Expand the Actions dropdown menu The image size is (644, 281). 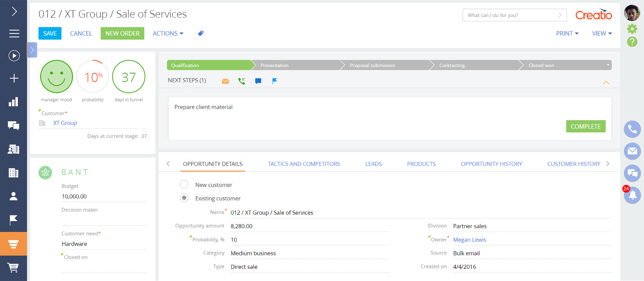point(168,33)
